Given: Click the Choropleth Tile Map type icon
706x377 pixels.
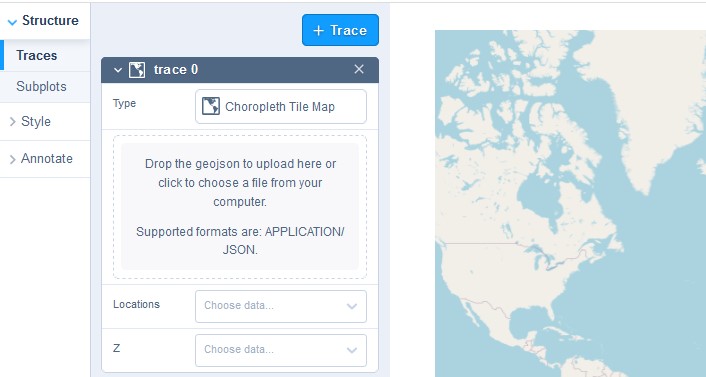Looking at the screenshot, I should pyautogui.click(x=211, y=106).
